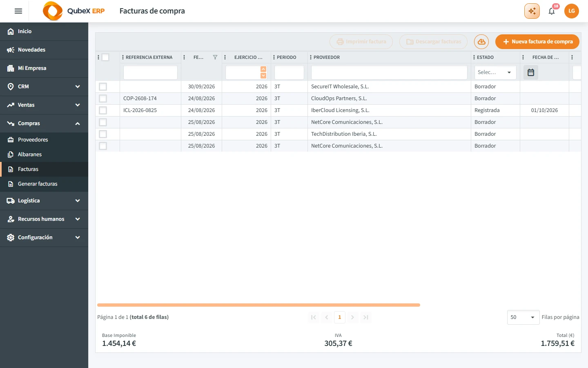Click Imprimir factura button
The width and height of the screenshot is (588, 368).
pyautogui.click(x=361, y=42)
